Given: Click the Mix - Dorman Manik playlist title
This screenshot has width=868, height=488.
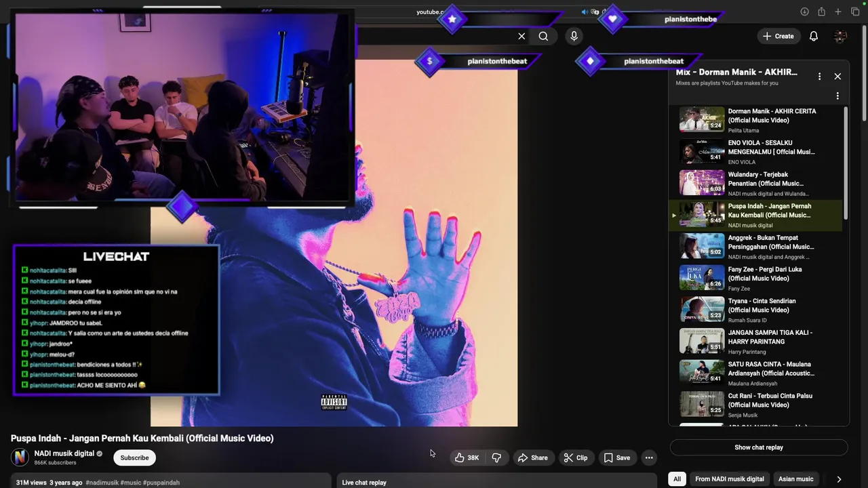Looking at the screenshot, I should click(736, 72).
